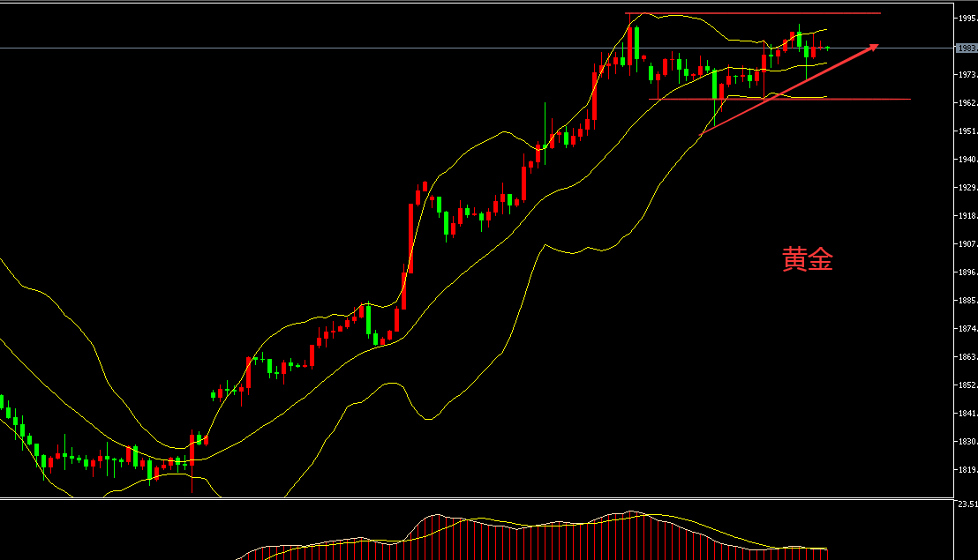Select the 1819 price axis label
The image size is (978, 560).
click(x=968, y=470)
